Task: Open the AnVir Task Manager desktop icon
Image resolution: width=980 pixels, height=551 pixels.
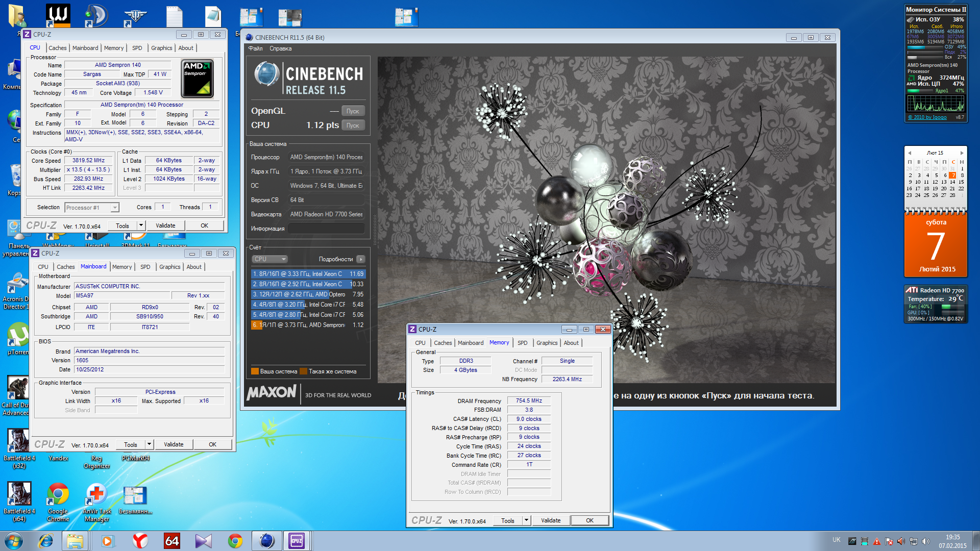Action: (96, 502)
